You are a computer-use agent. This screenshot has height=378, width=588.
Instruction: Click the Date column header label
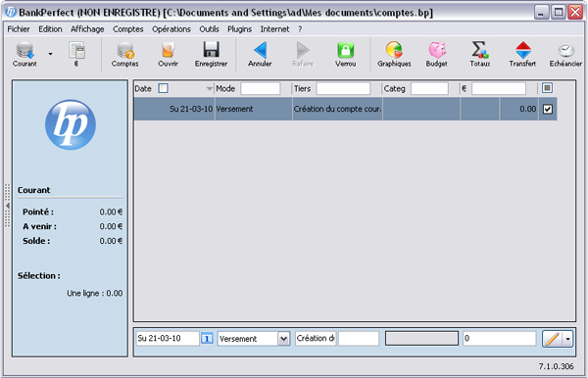(x=143, y=89)
